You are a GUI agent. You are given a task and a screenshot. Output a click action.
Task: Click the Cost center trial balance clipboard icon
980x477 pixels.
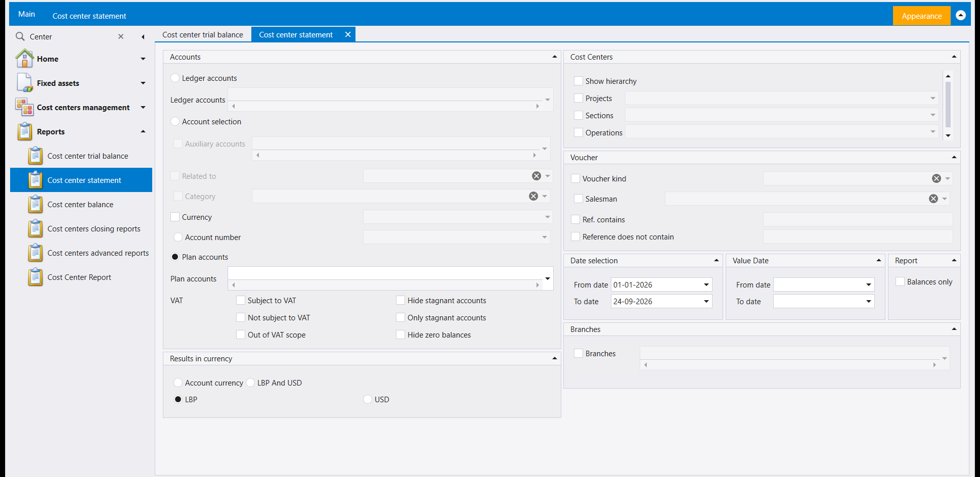click(35, 156)
